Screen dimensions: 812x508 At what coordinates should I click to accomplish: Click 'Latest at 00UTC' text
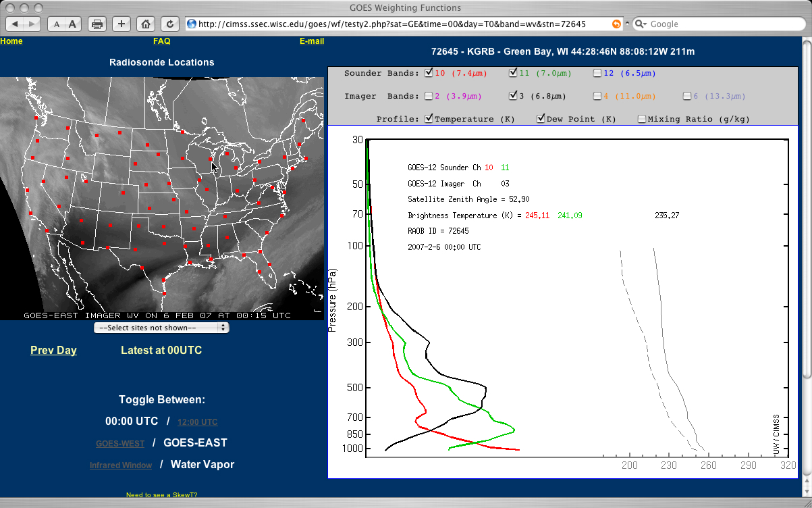[161, 350]
